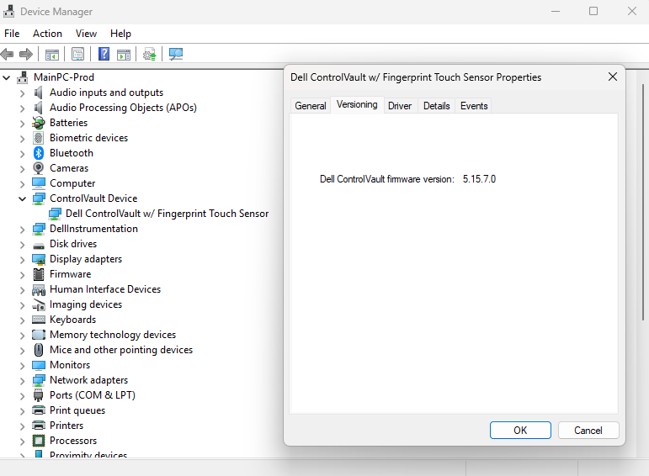Click Show/Hide Console Tree toolbar icon
The height and width of the screenshot is (476, 649).
(x=52, y=54)
